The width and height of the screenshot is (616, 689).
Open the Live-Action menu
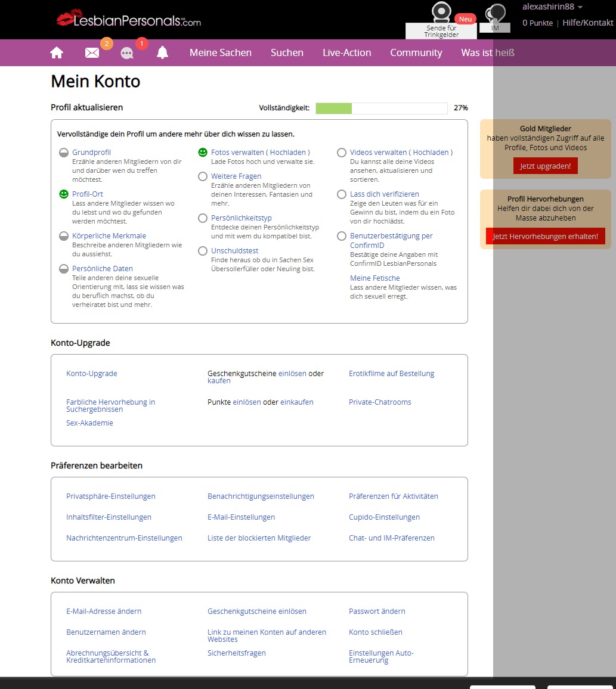(347, 52)
